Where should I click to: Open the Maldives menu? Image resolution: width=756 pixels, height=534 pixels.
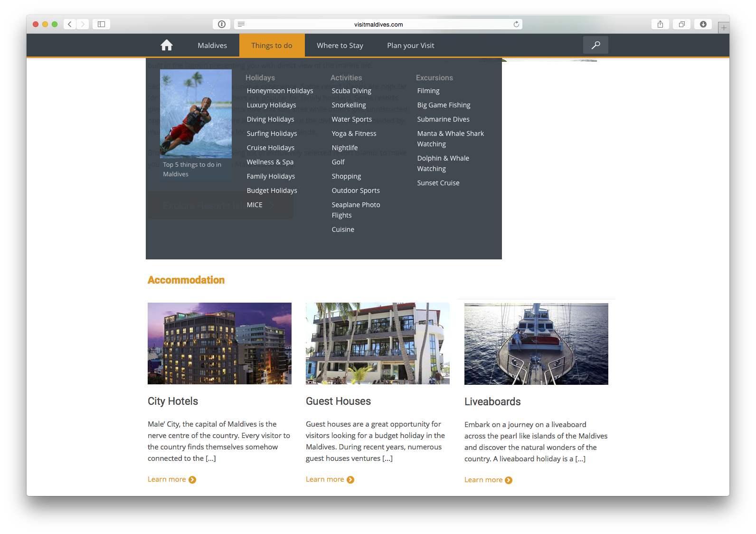[212, 46]
